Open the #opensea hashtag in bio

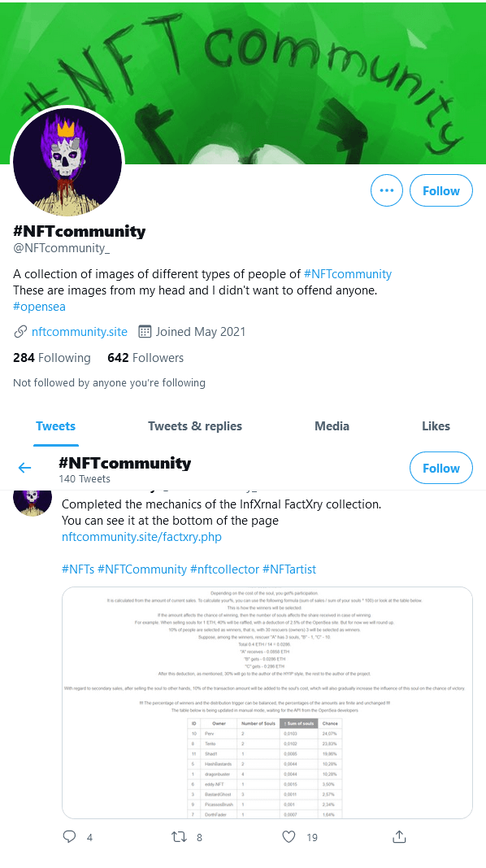click(39, 306)
